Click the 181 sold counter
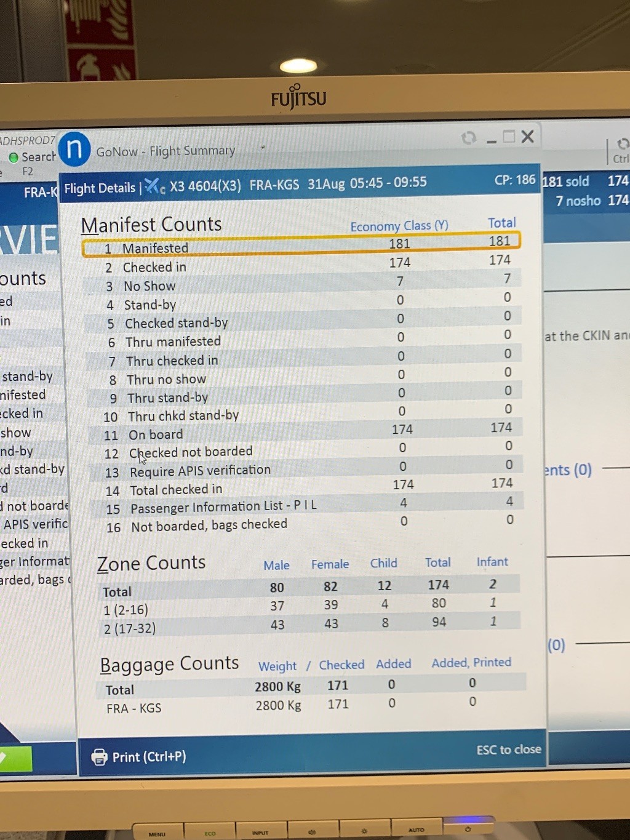630x840 pixels. point(565,182)
